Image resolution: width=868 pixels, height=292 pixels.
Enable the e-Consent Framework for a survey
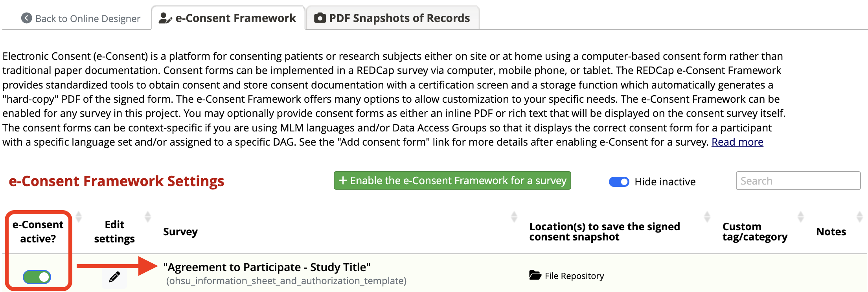(452, 180)
